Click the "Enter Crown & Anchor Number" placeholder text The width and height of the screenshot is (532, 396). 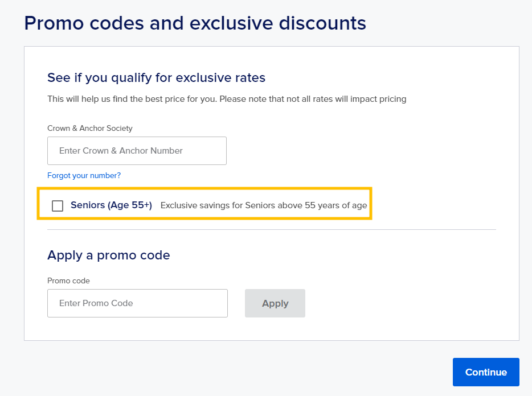tap(121, 151)
